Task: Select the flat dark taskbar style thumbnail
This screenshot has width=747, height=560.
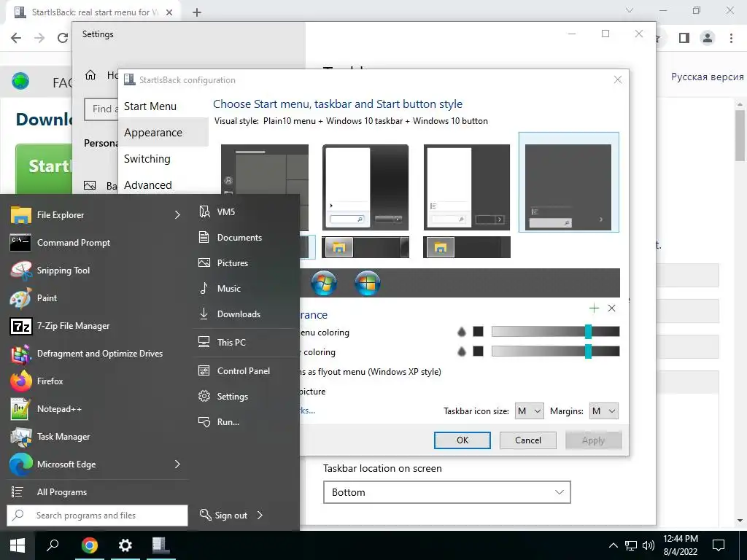Action: [466, 247]
